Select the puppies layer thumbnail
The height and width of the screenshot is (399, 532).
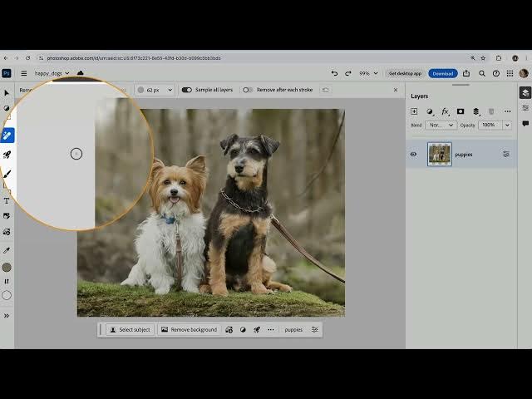point(440,155)
